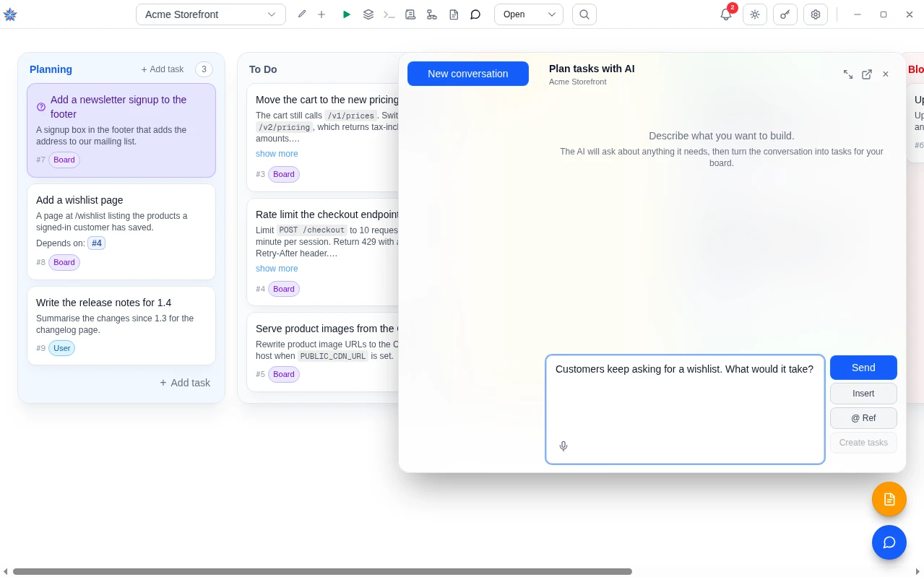Click the orange floating document button
The image size is (924, 577).
click(889, 499)
